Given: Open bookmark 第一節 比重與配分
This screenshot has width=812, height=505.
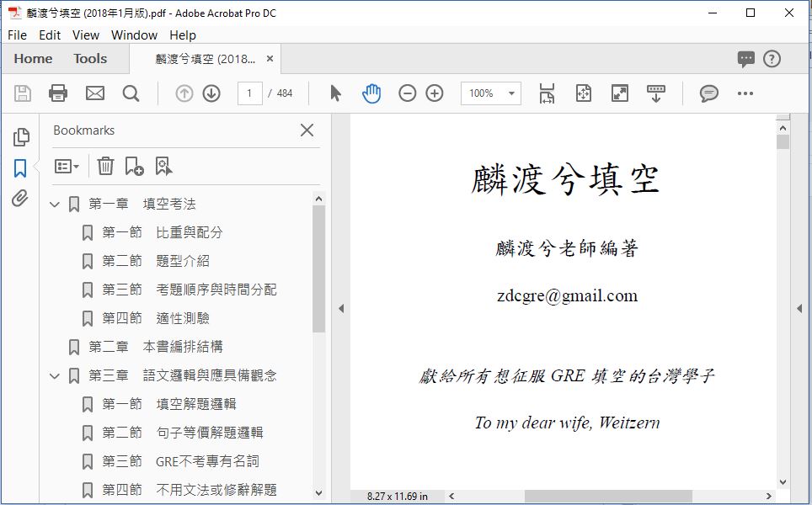Looking at the screenshot, I should (x=162, y=233).
